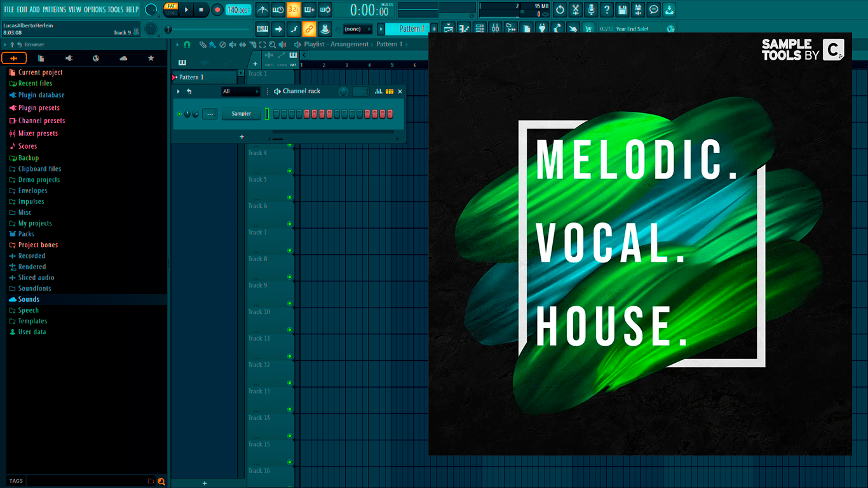Image resolution: width=868 pixels, height=488 pixels.
Task: Open the EDIT menu
Action: click(x=22, y=10)
